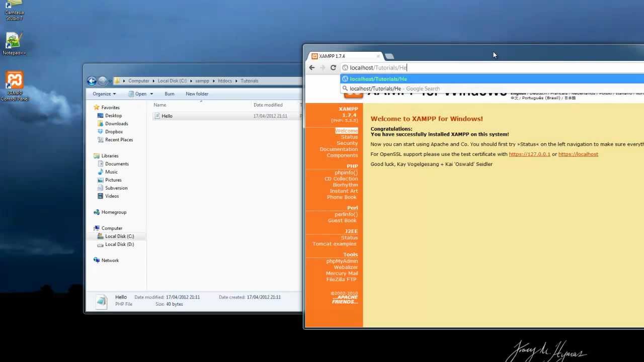This screenshot has width=644, height=362.
Task: Click Open in Explorer toolbar
Action: (136, 94)
